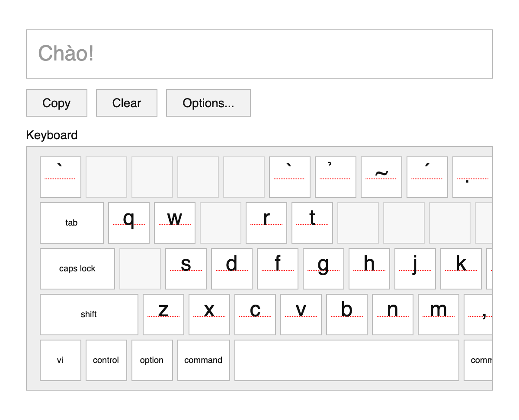519x420 pixels.
Task: Toggle the shift key
Action: (89, 315)
